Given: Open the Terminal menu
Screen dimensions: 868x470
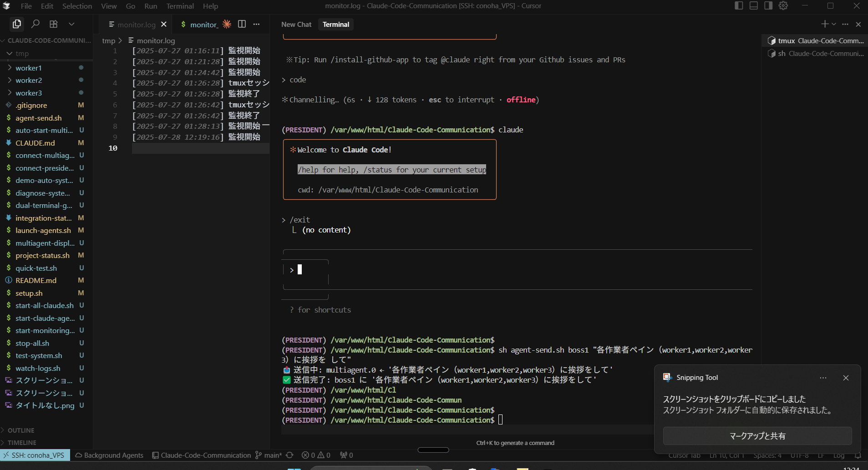Looking at the screenshot, I should pyautogui.click(x=180, y=6).
